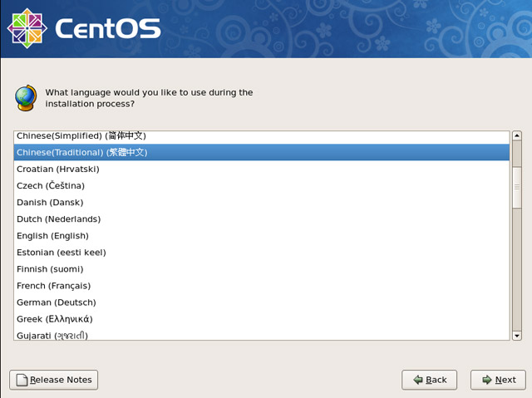The width and height of the screenshot is (532, 398).
Task: Pick Danish (Dansk) from the list
Action: tap(262, 203)
